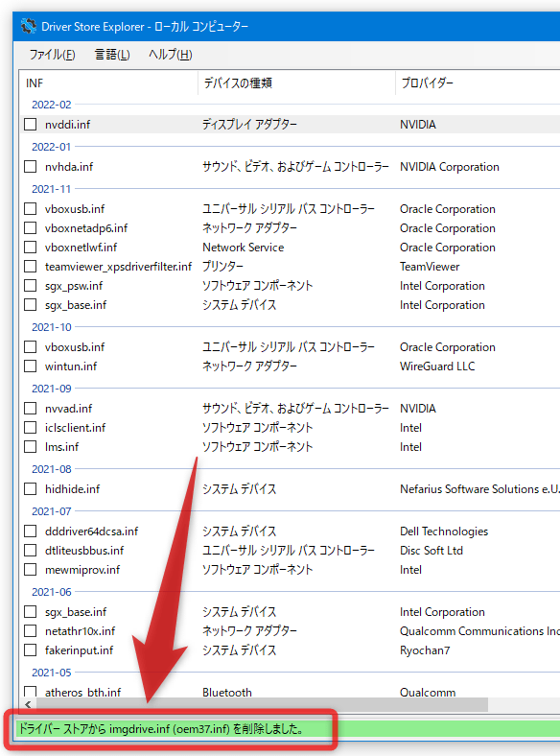Collapse the 2021-11 group header
This screenshot has height=756, width=560.
click(x=52, y=189)
